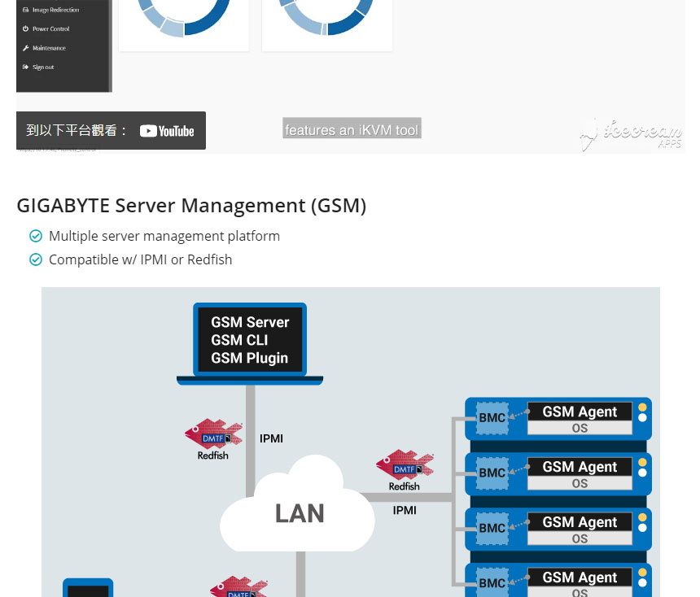The width and height of the screenshot is (700, 597).
Task: Click the BMC block of the third server
Action: (x=492, y=529)
